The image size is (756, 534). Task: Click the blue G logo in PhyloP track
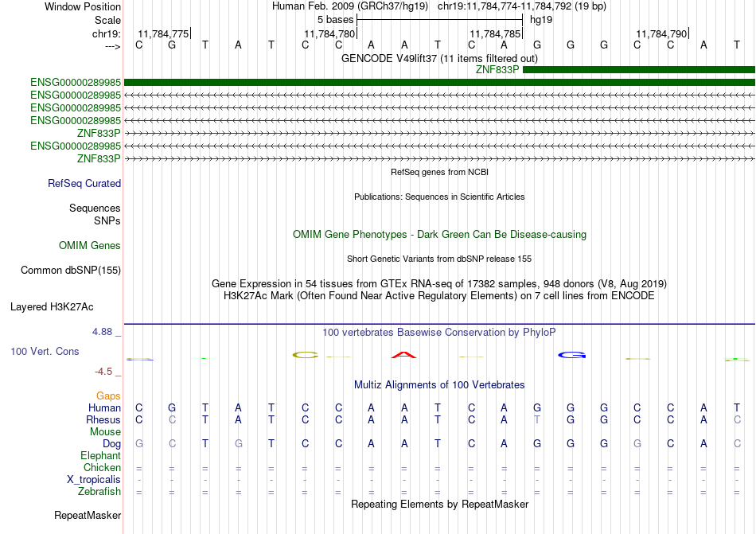click(572, 355)
